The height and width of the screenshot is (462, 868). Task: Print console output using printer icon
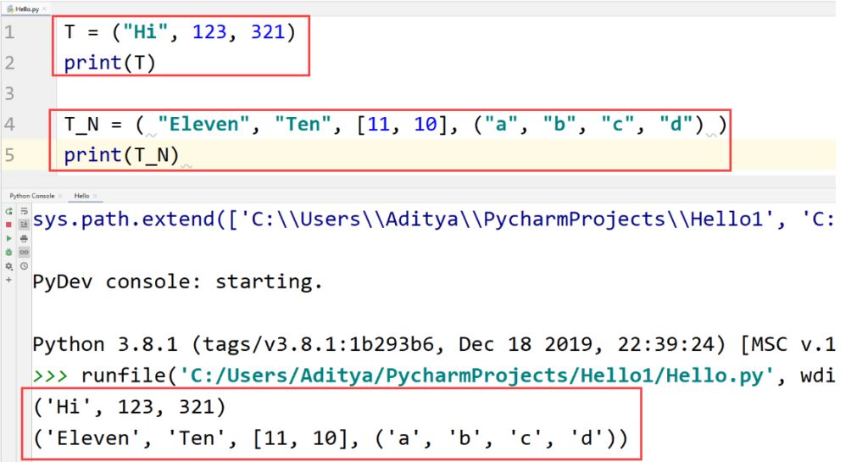[x=24, y=238]
